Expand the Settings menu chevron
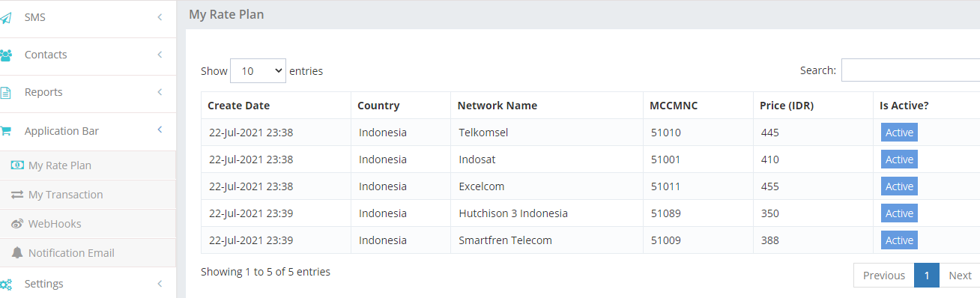Screen dimensions: 980x298 tap(160, 284)
